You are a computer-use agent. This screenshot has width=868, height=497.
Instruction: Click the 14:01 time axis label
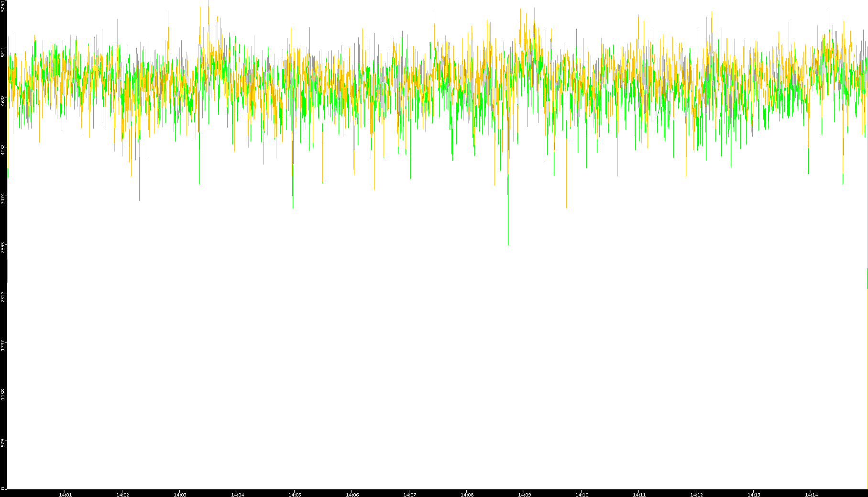point(65,495)
